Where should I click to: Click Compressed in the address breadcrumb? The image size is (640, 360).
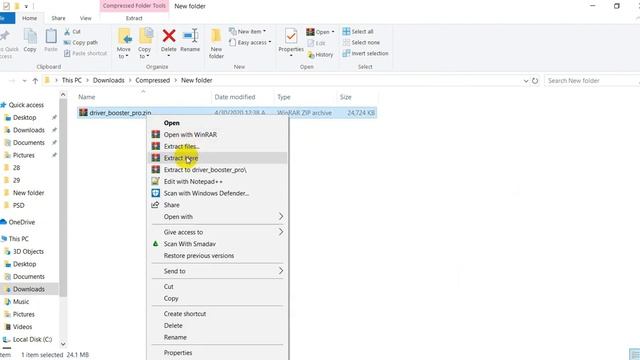click(x=153, y=80)
